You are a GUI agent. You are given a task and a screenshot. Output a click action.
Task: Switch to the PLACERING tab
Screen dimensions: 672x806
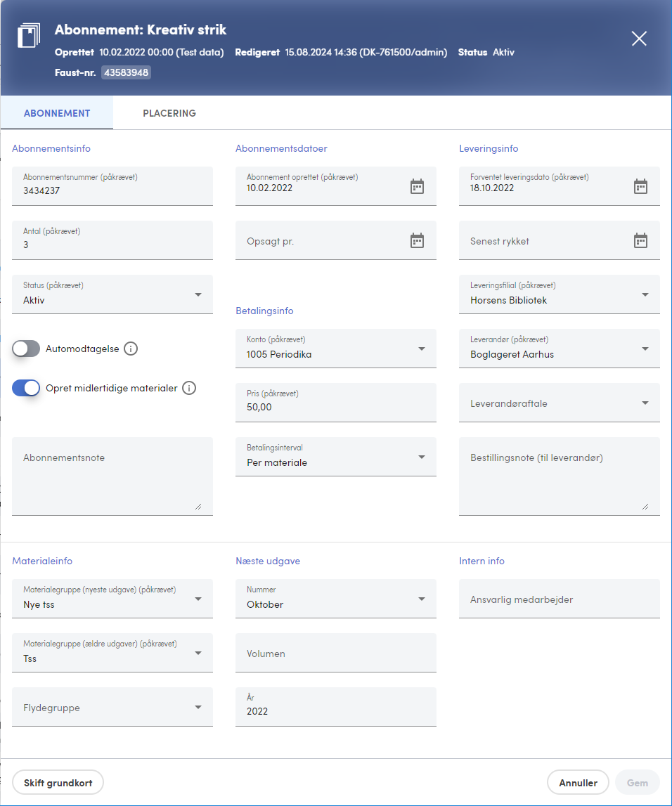(x=169, y=113)
